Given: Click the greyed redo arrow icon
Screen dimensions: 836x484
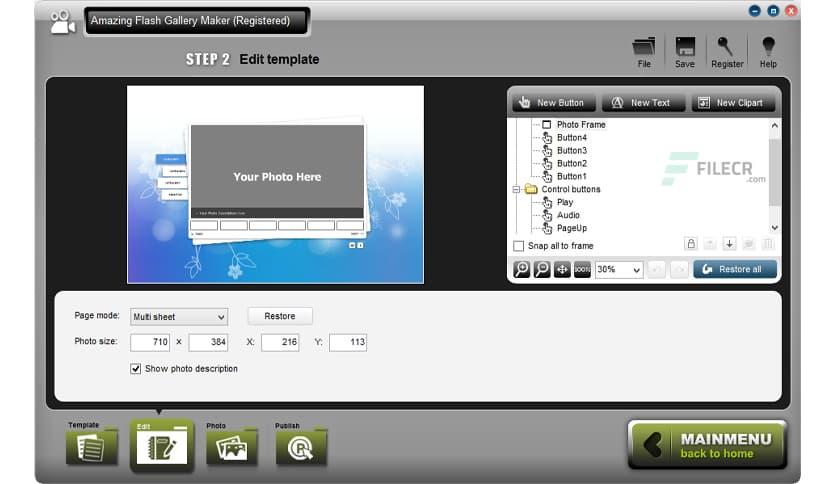Looking at the screenshot, I should coord(679,269).
